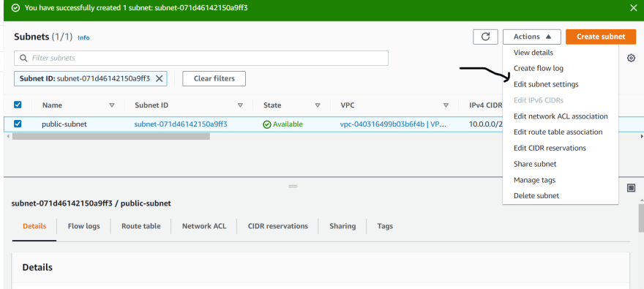Sort by Subnet ID column arrow
The image size is (644, 289).
coord(240,105)
